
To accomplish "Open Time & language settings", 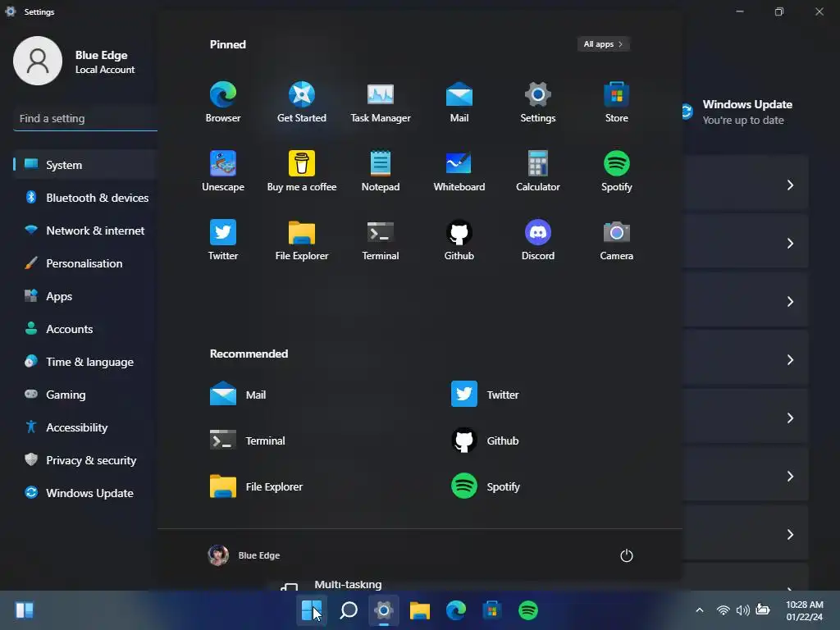I will coord(85,362).
